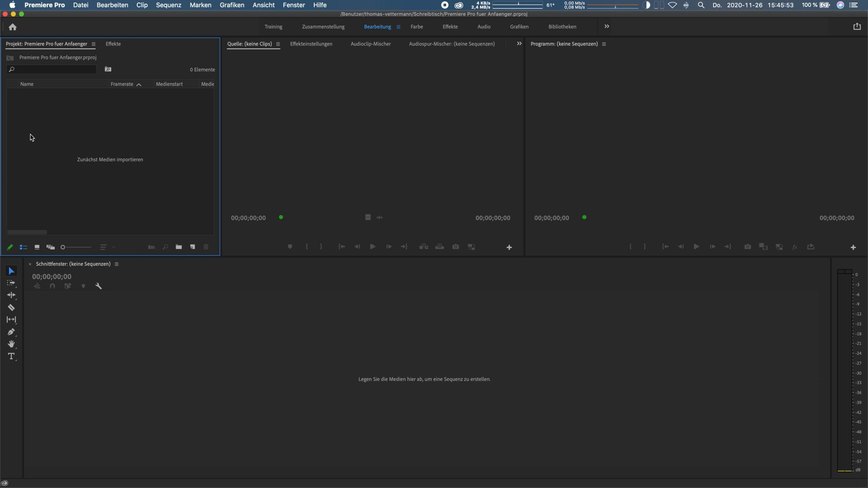Open the Project panel hamburger menu
The image size is (868, 488).
(x=94, y=44)
